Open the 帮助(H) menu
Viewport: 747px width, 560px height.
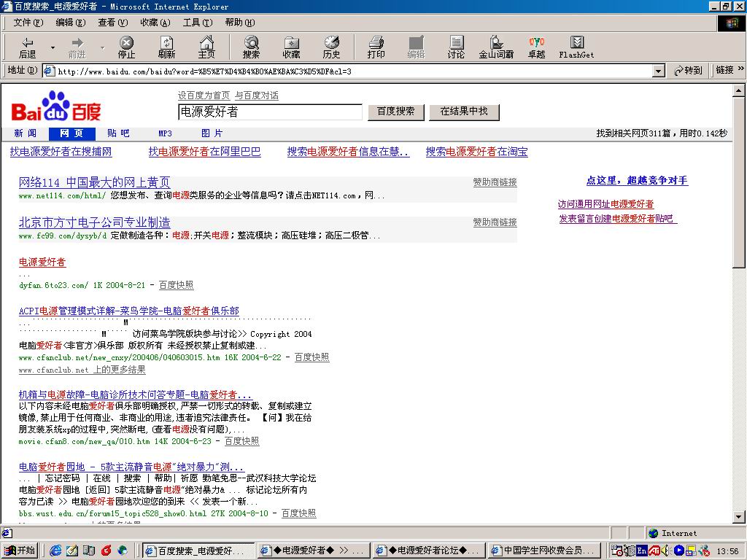tap(240, 23)
